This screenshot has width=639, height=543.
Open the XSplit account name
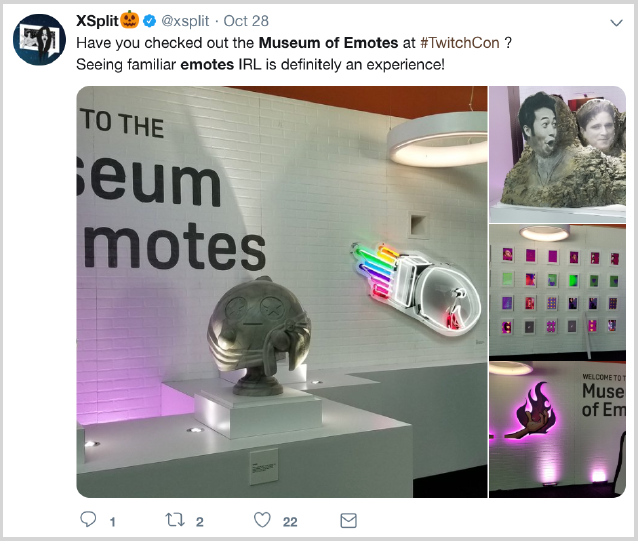point(97,21)
